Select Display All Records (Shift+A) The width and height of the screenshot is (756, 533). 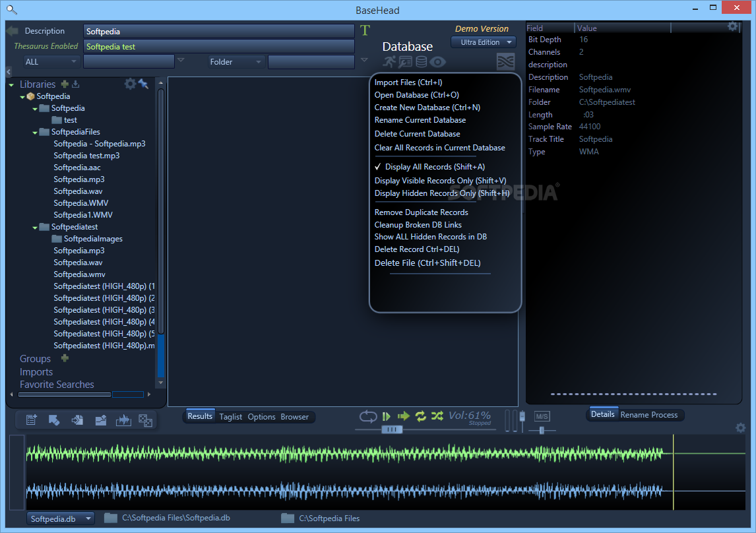click(435, 167)
